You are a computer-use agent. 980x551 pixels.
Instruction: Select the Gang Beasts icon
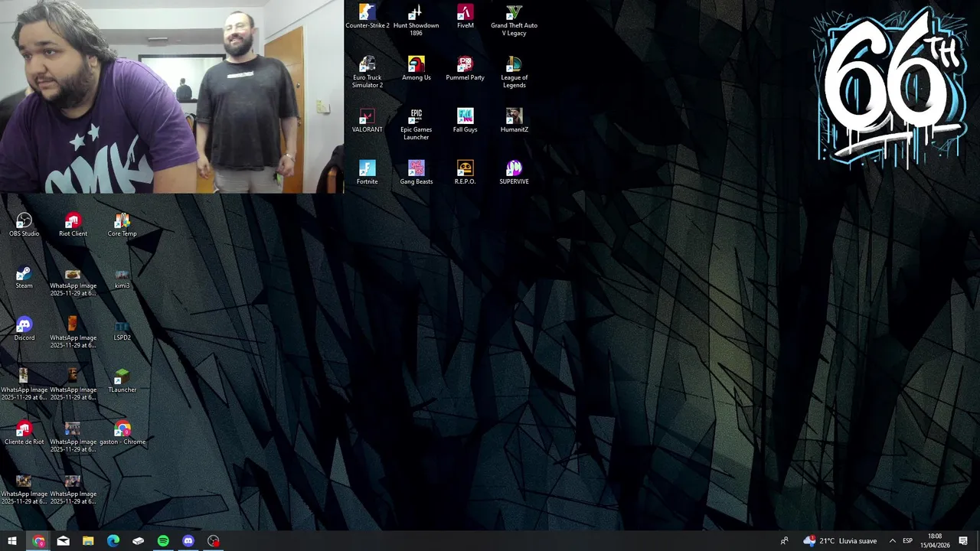(416, 173)
